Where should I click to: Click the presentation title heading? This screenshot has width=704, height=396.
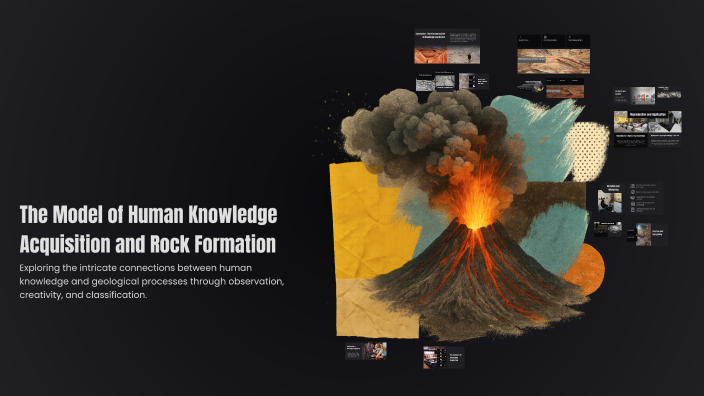(x=148, y=229)
